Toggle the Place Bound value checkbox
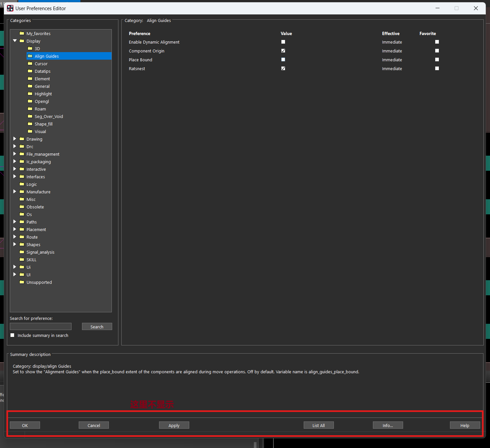The image size is (490, 448). 283,60
